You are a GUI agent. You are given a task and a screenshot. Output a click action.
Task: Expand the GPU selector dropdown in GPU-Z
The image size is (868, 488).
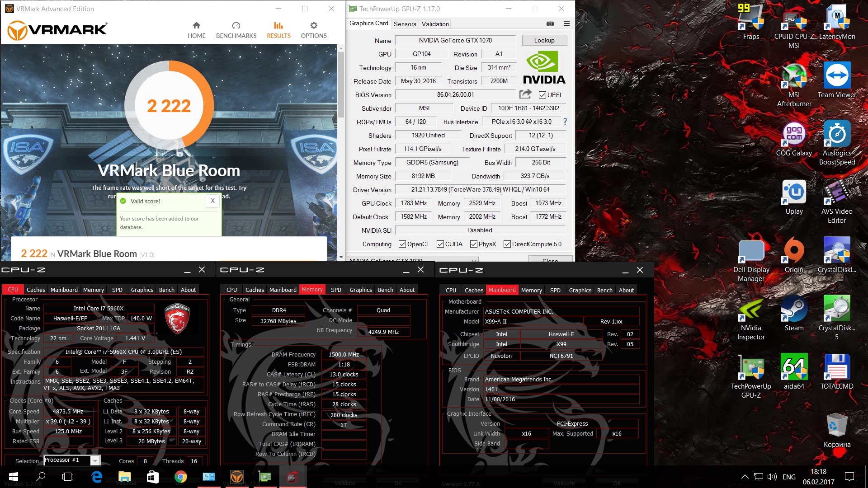coord(474,259)
